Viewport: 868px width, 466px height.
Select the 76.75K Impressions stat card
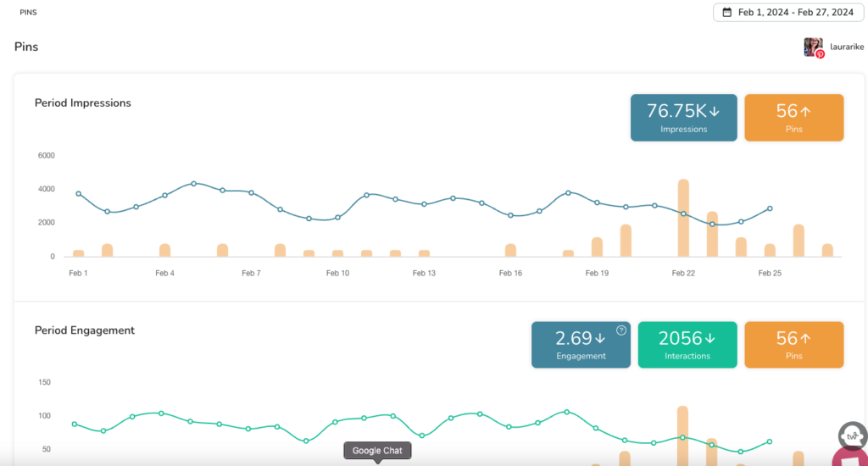point(683,118)
